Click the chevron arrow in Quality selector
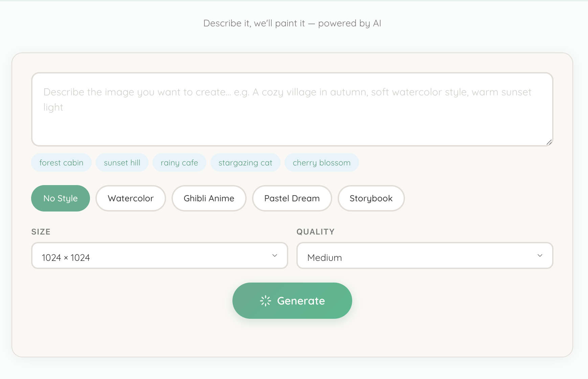Image resolution: width=588 pixels, height=379 pixels. coord(540,255)
